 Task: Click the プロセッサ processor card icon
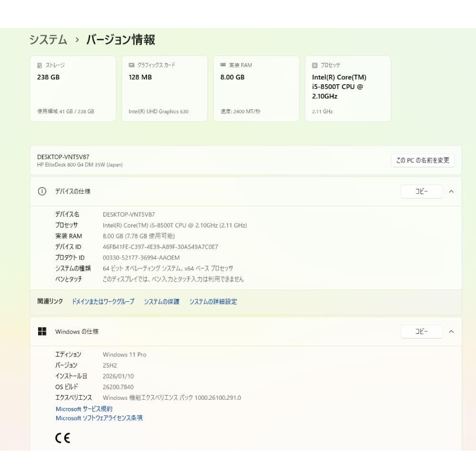[x=314, y=65]
